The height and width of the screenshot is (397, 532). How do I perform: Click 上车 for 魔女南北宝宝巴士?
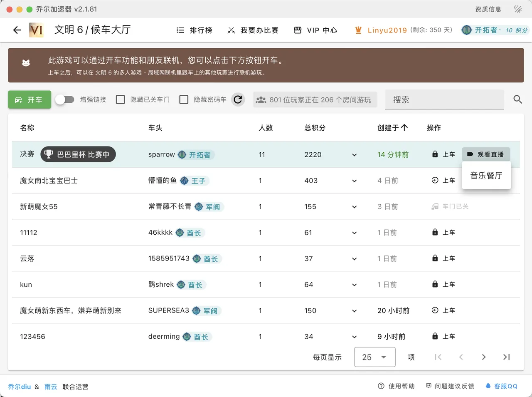[443, 181]
